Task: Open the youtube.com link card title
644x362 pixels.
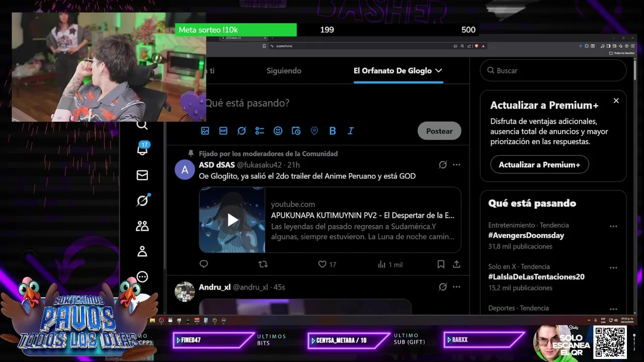Action: 362,215
